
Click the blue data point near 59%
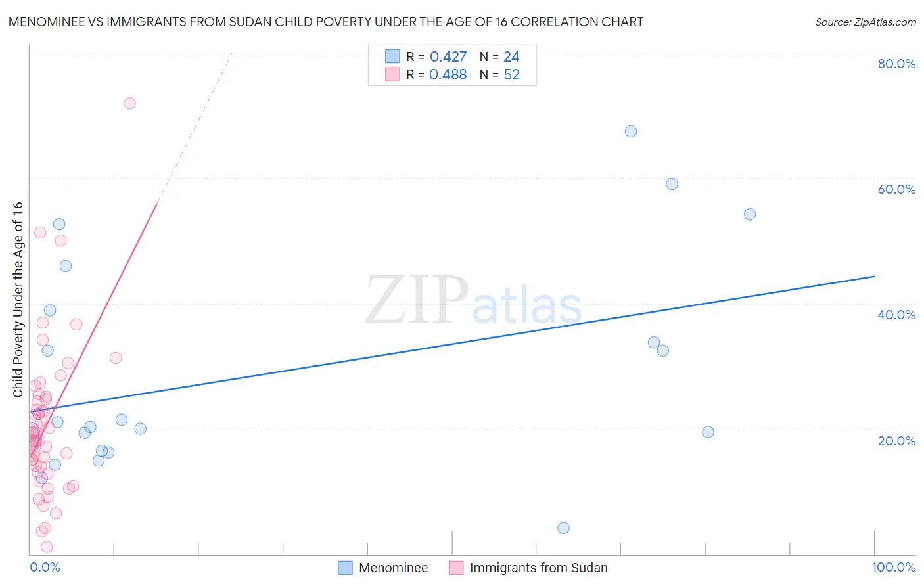point(672,184)
